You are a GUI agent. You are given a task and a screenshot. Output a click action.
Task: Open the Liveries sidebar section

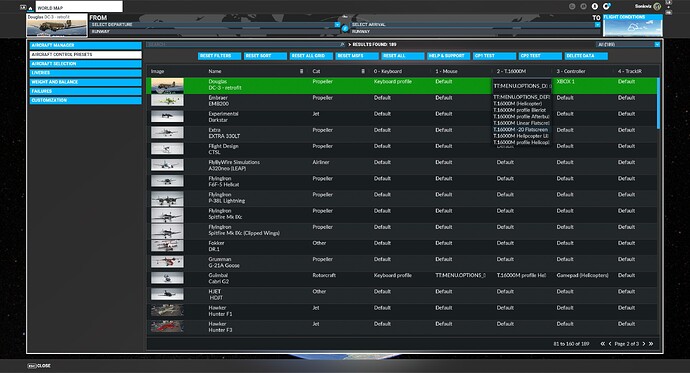click(x=86, y=73)
